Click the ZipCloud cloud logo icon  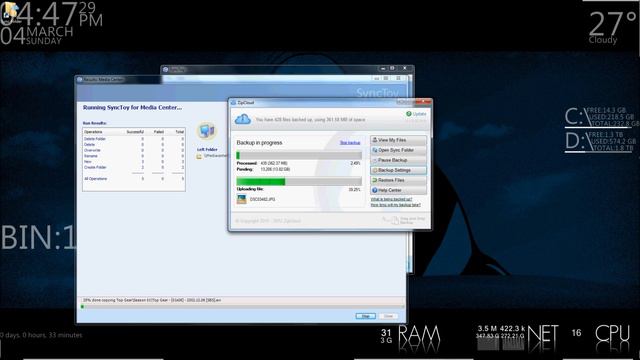coord(243,119)
